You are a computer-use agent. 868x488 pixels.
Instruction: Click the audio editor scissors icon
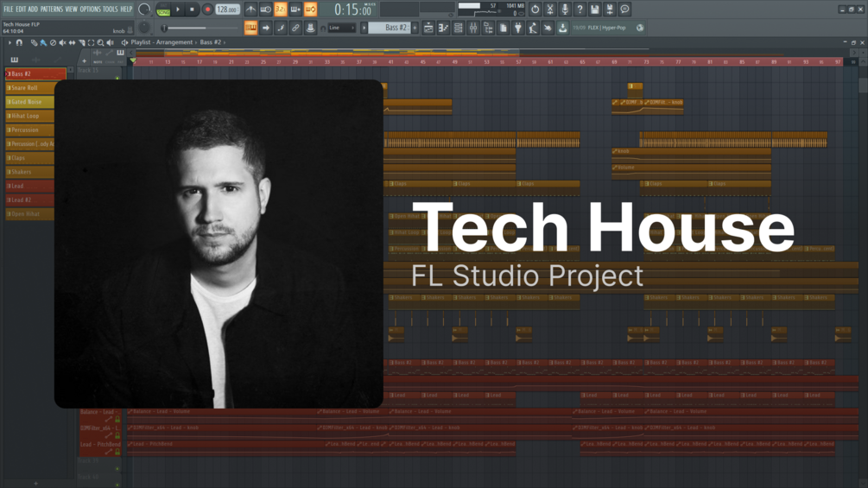tap(549, 10)
